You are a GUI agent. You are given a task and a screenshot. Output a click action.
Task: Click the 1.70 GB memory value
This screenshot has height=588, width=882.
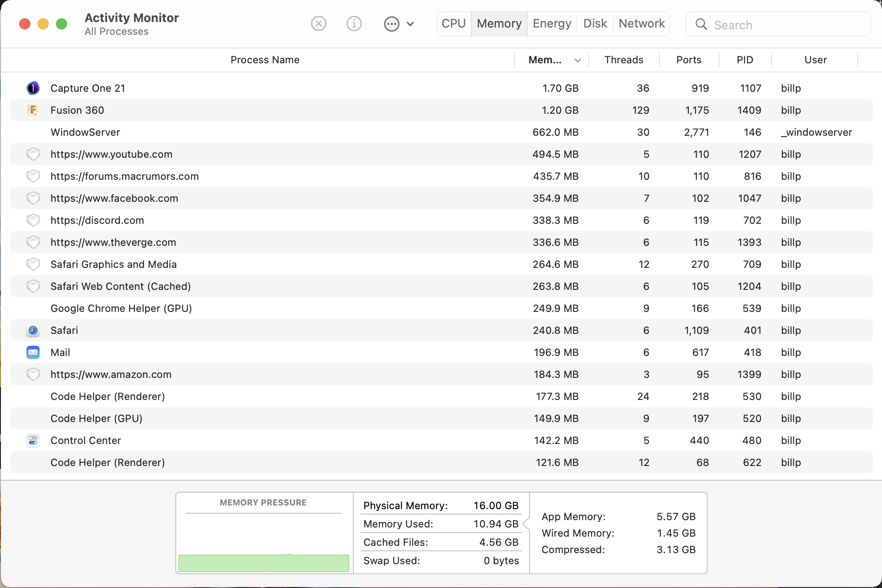(560, 88)
